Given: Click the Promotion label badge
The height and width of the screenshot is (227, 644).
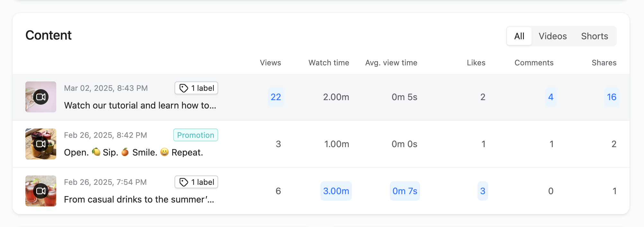Looking at the screenshot, I should [195, 135].
